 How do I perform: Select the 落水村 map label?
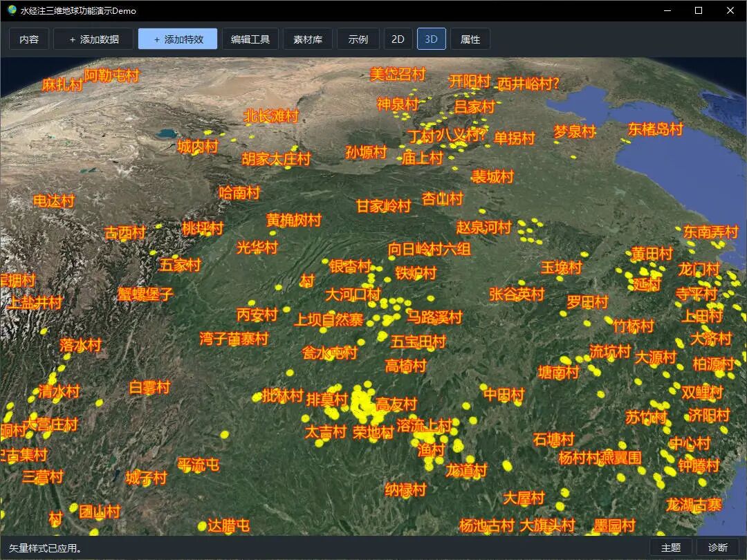(x=80, y=345)
